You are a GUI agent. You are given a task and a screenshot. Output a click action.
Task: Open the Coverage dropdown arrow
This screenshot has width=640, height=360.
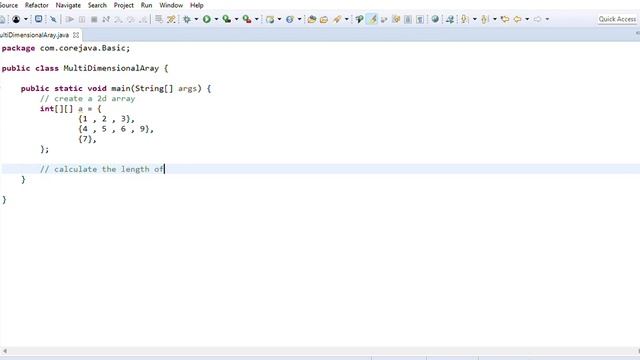click(236, 19)
